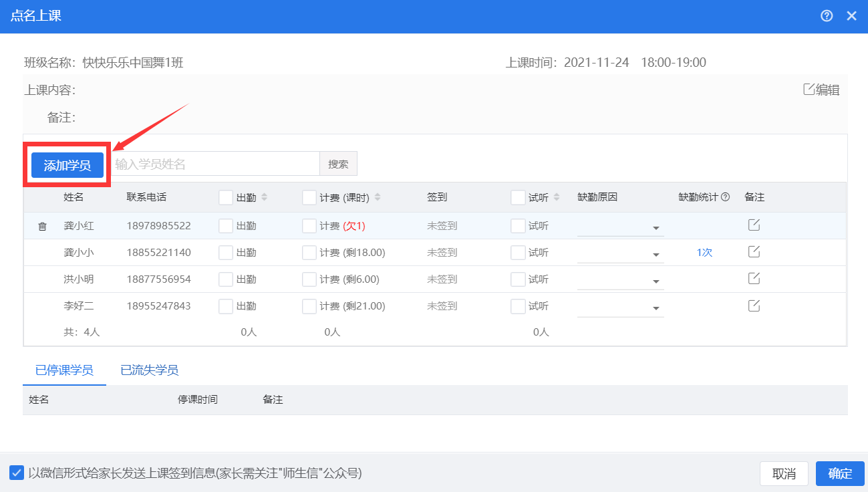Sort by the 出勤 column arrows
The width and height of the screenshot is (868, 492).
pyautogui.click(x=264, y=197)
